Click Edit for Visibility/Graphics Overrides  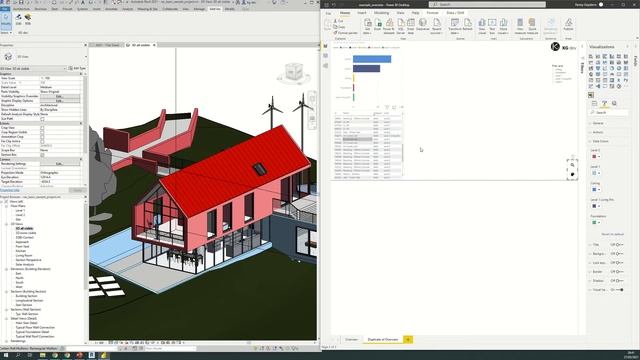coord(60,96)
